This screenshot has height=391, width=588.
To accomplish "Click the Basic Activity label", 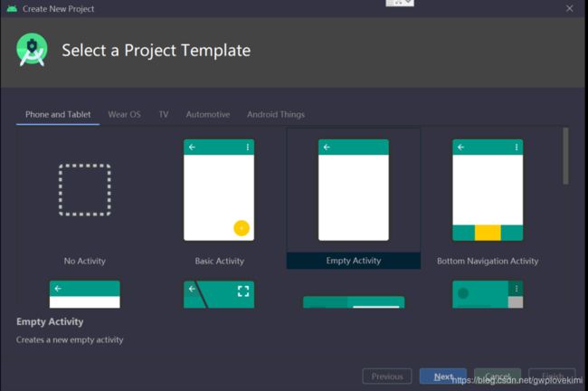I will pos(220,261).
